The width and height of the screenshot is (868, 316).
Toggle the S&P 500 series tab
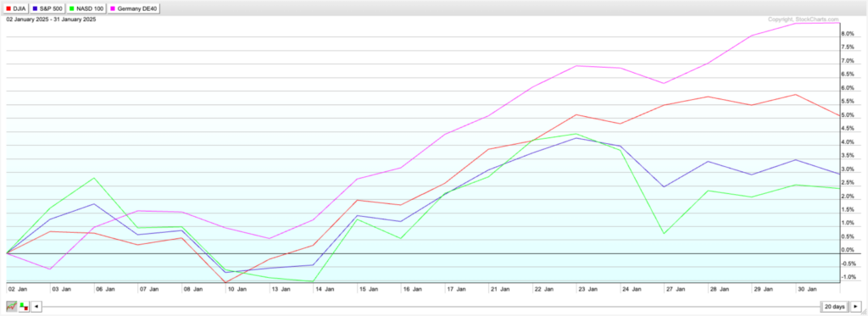[47, 8]
